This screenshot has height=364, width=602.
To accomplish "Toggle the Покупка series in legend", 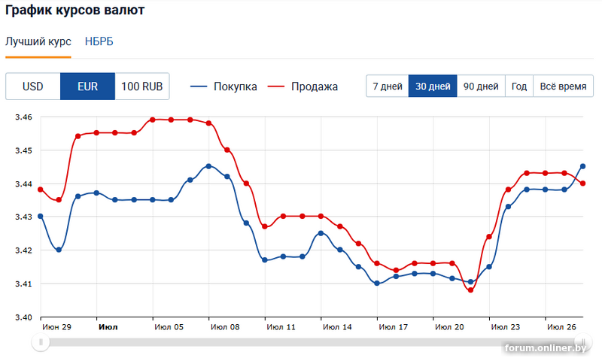I will point(224,86).
